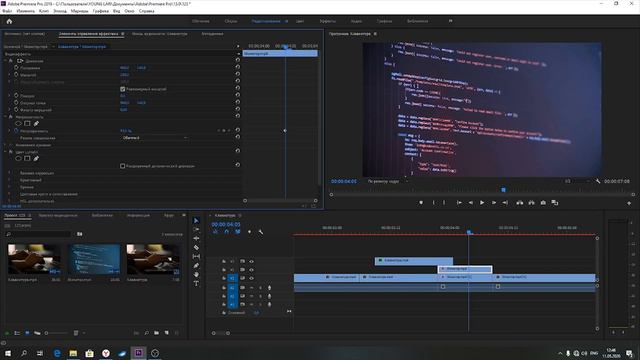Toggle Linked Selection in timeline

(238, 232)
